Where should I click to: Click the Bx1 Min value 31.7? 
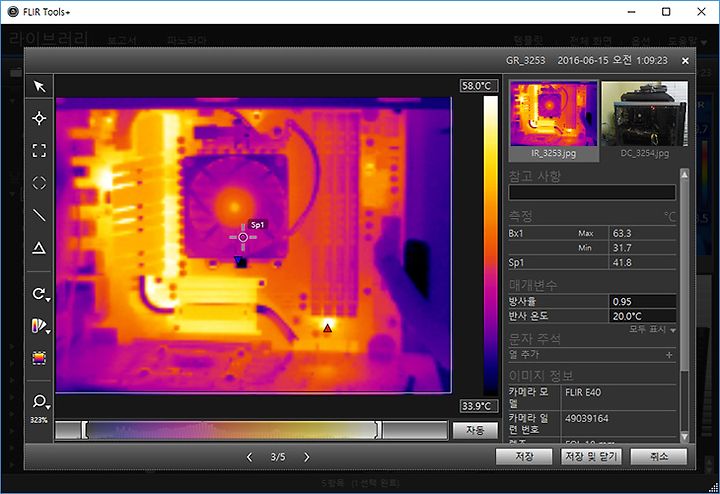(622, 248)
